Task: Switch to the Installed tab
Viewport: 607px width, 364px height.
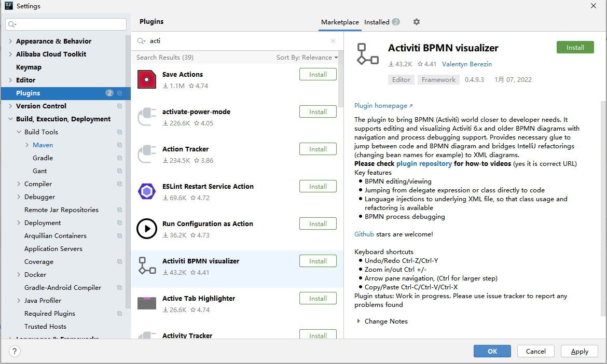Action: (382, 22)
